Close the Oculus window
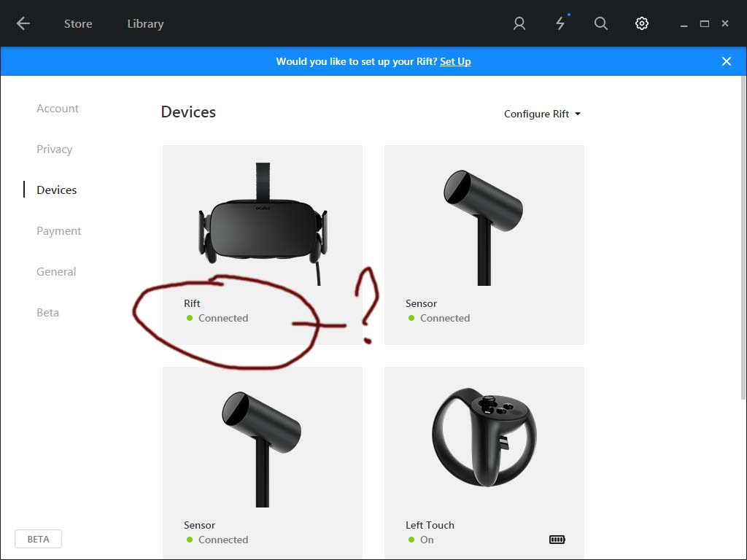This screenshot has height=560, width=747. pyautogui.click(x=725, y=23)
